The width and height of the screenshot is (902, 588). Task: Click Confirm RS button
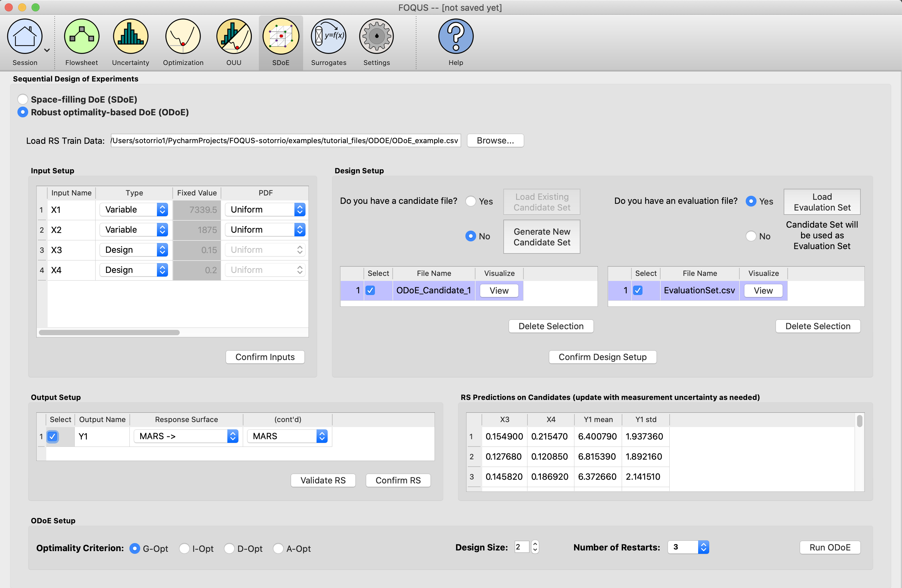tap(398, 480)
